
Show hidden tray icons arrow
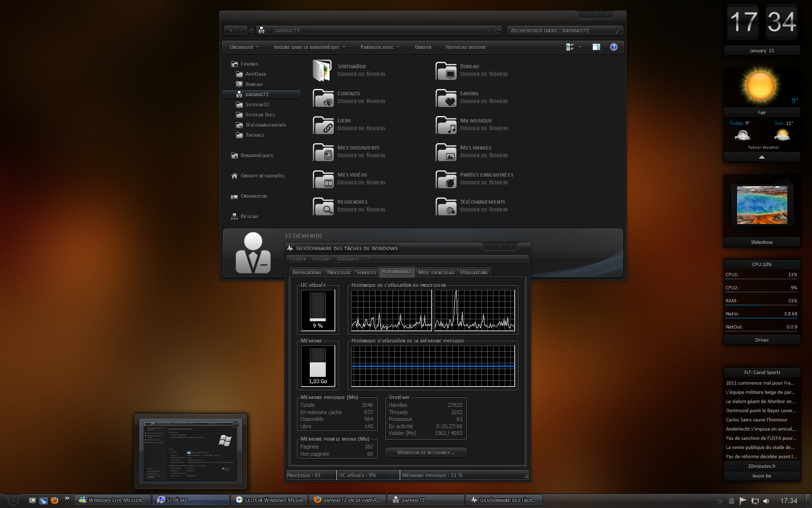pyautogui.click(x=720, y=501)
